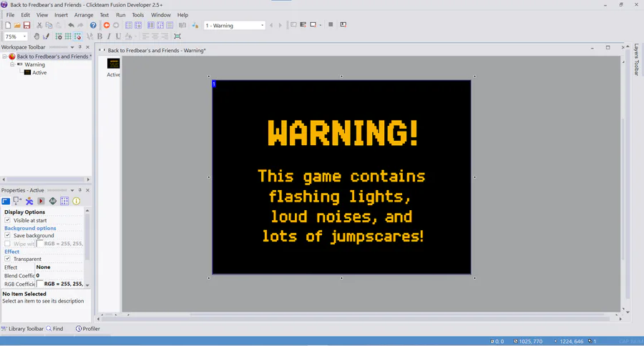Image resolution: width=644 pixels, height=346 pixels.
Task: Click the Center in Frame icon
Action: (x=177, y=36)
